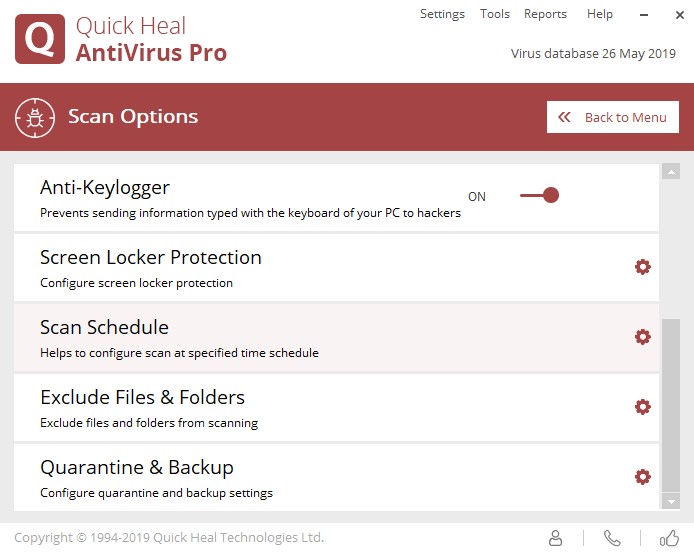Click the phone support icon
The width and height of the screenshot is (694, 552).
coord(613,538)
